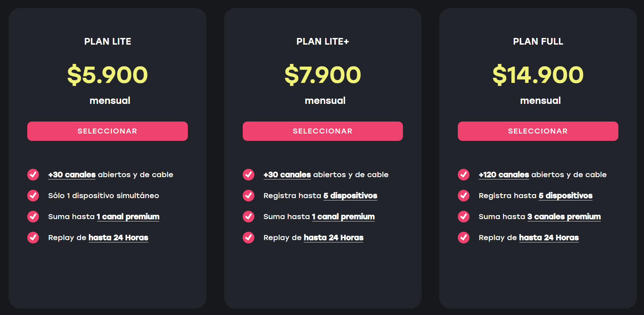644x315 pixels.
Task: Click checkmark beside Plan Lite Replay 24 Horas
Action: point(33,237)
